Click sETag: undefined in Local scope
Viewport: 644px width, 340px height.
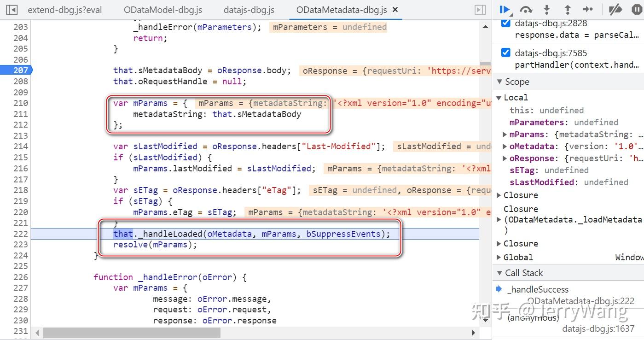[549, 170]
